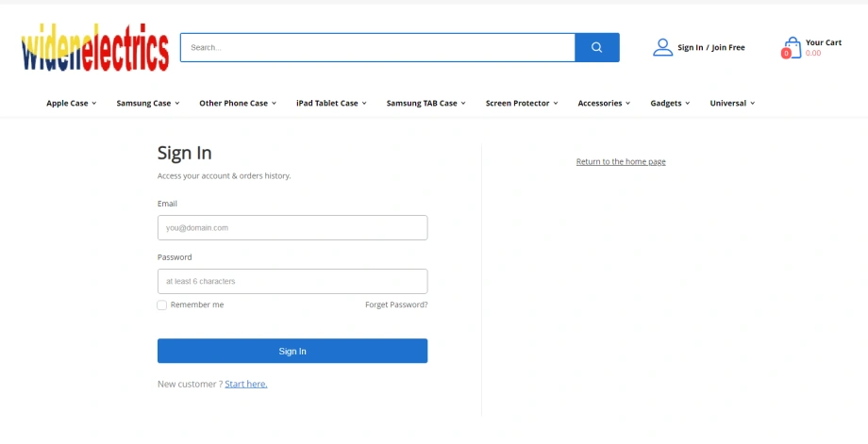868x444 pixels.
Task: Expand the Apple Case dropdown chevron
Action: [x=94, y=104]
